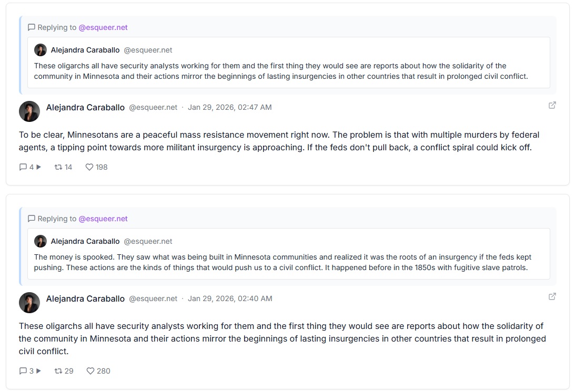Expand the 4 replies thread arrow
This screenshot has height=392, width=575.
point(38,167)
